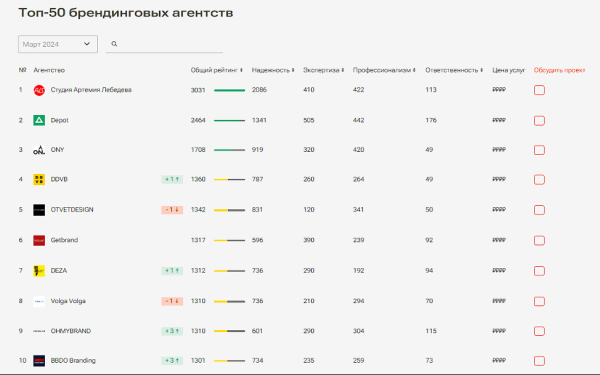Click the DEZA +1 position badge
This screenshot has height=375, width=600.
click(172, 271)
